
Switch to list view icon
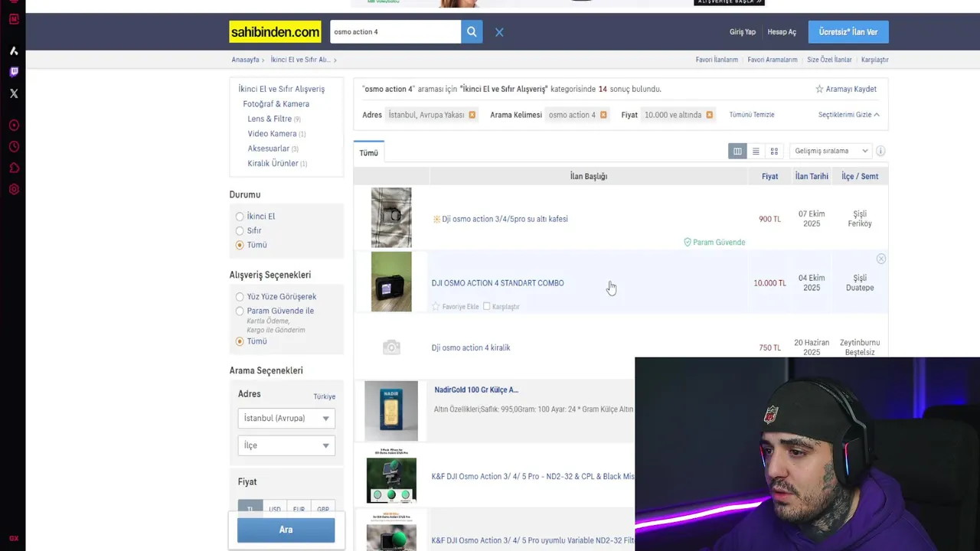(756, 151)
